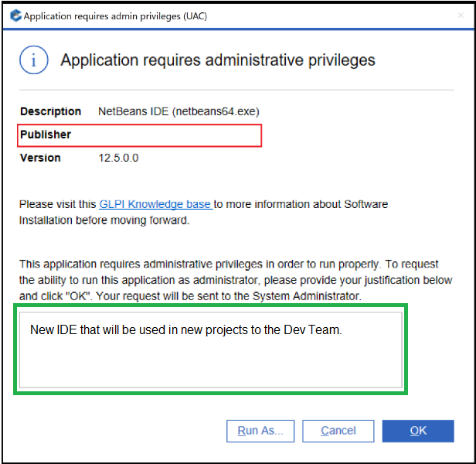Click the Publisher label
Screen dimensions: 476x464
click(x=46, y=135)
